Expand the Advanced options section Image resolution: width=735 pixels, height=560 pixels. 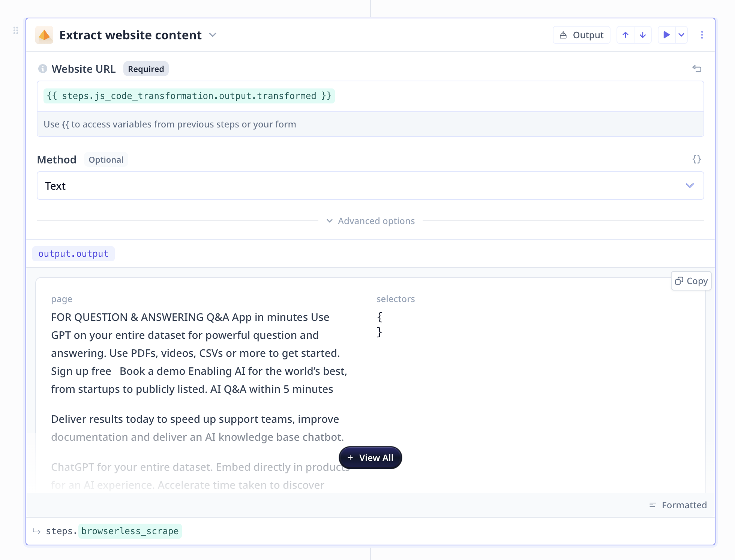coord(370,221)
